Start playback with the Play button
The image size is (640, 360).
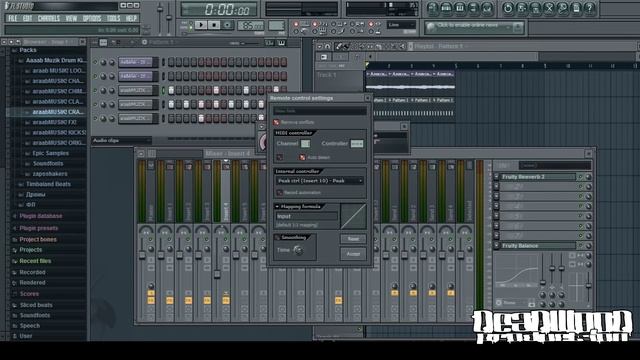[x=200, y=25]
